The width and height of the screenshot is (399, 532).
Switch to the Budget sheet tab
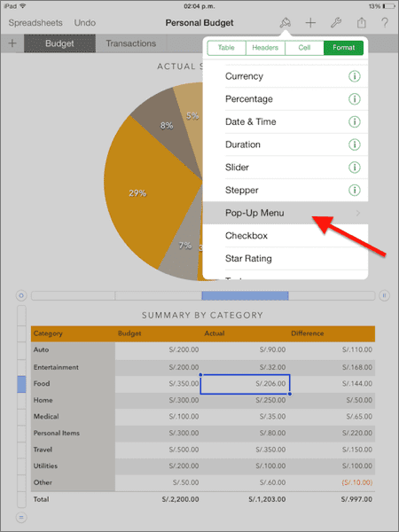point(59,43)
